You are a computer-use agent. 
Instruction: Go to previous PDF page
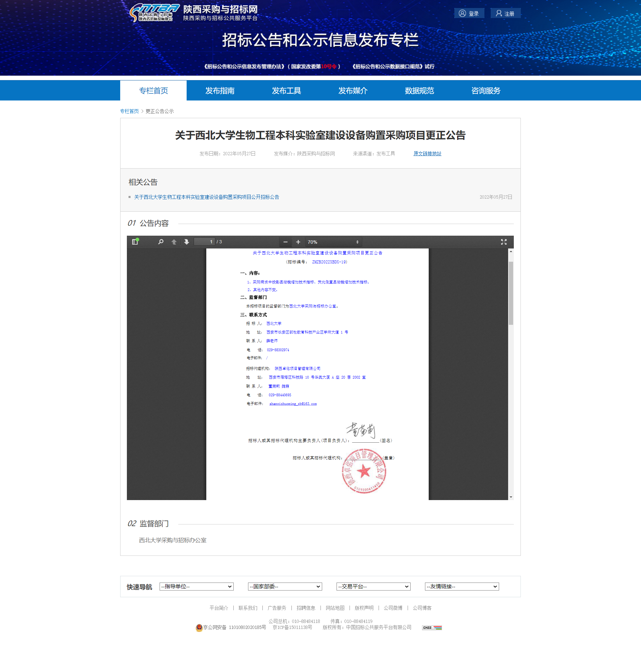pos(174,242)
